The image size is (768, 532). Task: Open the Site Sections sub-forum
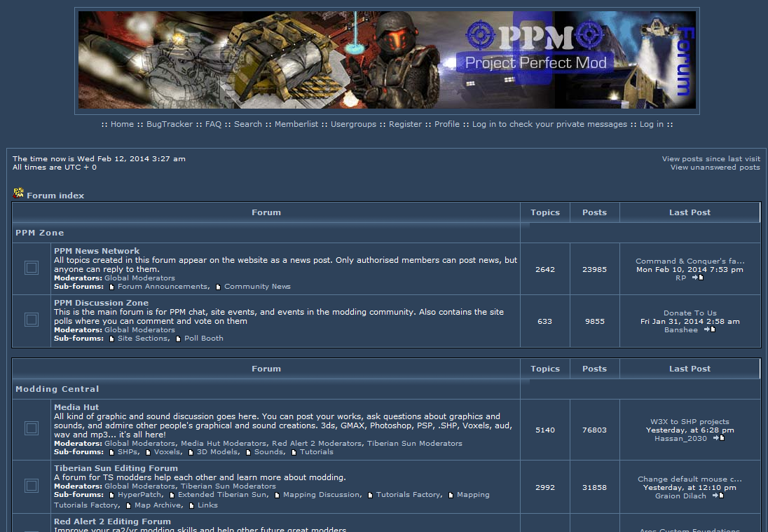pos(142,339)
